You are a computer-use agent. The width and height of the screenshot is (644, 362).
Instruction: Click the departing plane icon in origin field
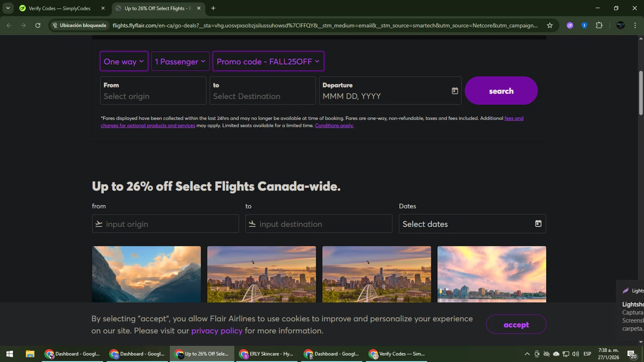(x=99, y=224)
